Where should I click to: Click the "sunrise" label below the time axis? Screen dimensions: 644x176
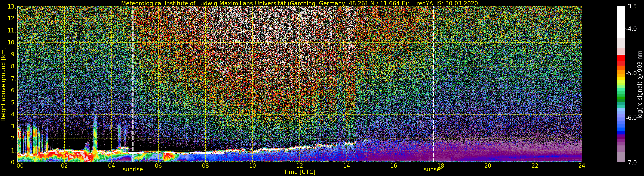pyautogui.click(x=133, y=169)
